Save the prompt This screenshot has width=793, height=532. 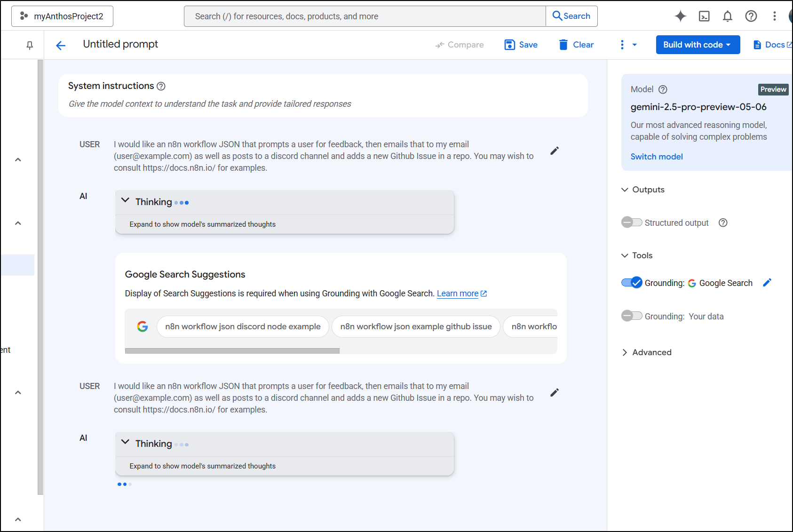click(x=521, y=45)
